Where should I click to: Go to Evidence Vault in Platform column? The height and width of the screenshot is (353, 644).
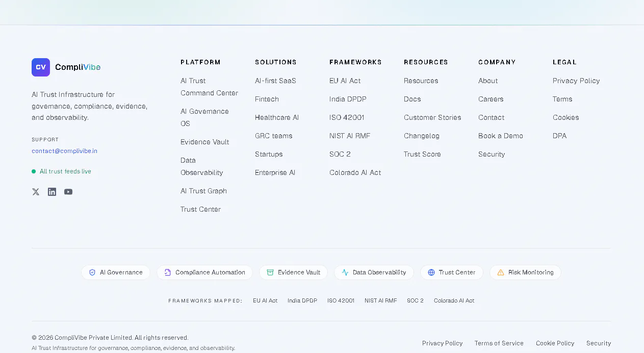point(204,142)
